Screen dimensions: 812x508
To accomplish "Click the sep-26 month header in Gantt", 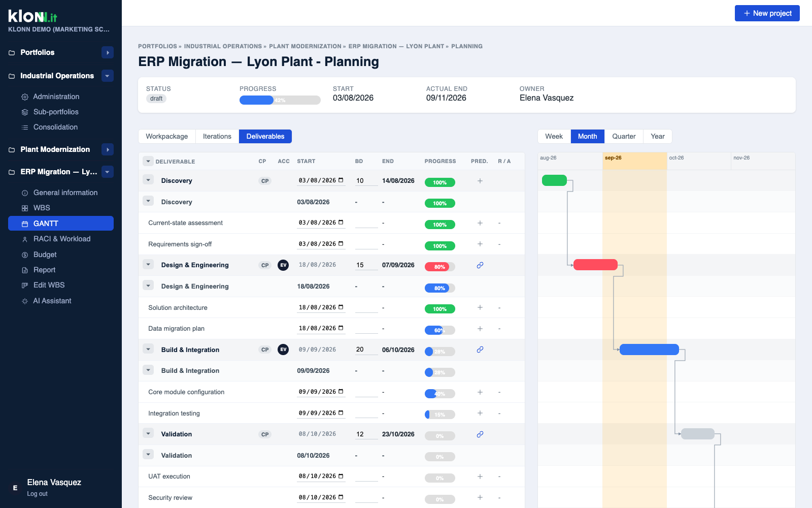I will 635,161.
